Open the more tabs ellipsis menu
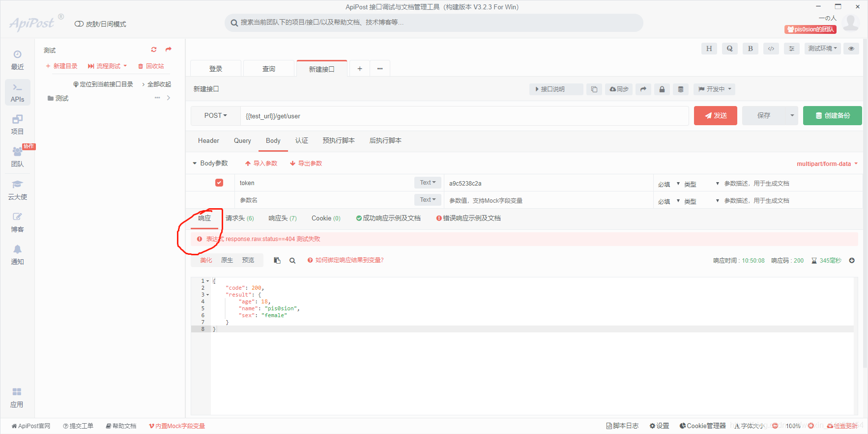Viewport: 868px width, 434px height. pyautogui.click(x=380, y=69)
